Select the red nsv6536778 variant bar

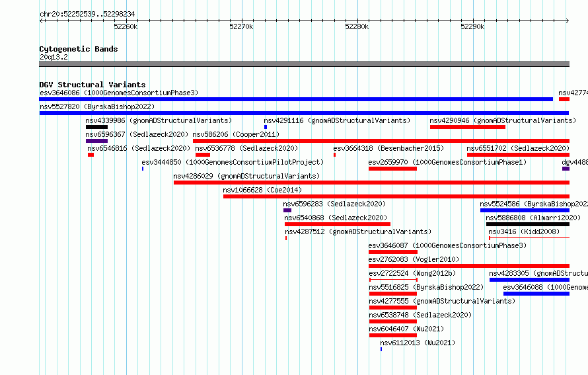pos(203,155)
